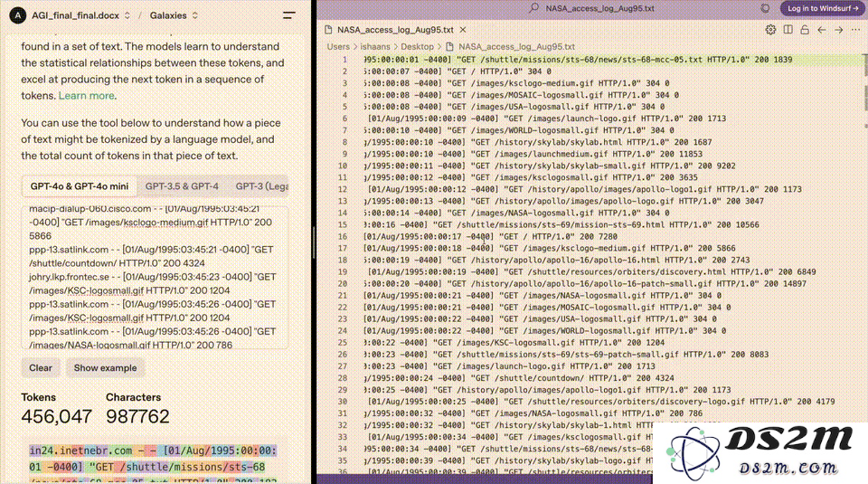Click the Tokens label
The width and height of the screenshot is (868, 484).
pyautogui.click(x=38, y=398)
